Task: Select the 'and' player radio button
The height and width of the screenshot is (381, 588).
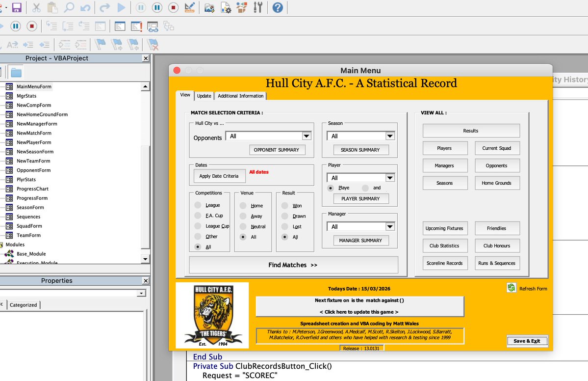Action: [x=365, y=188]
